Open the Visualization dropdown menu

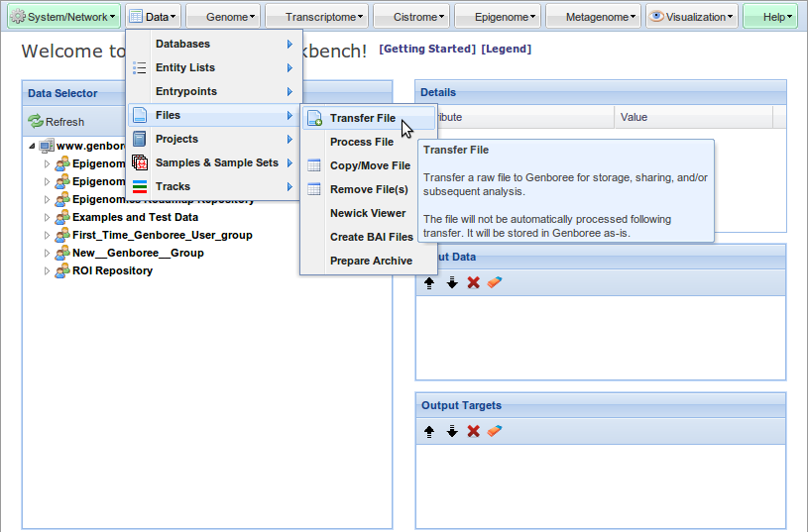(x=691, y=17)
